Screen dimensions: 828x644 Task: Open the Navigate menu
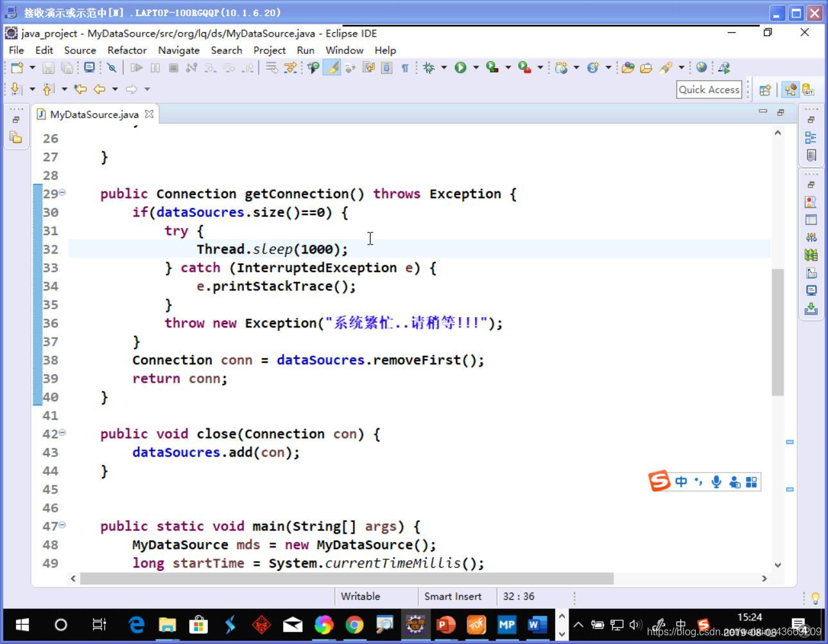(178, 50)
